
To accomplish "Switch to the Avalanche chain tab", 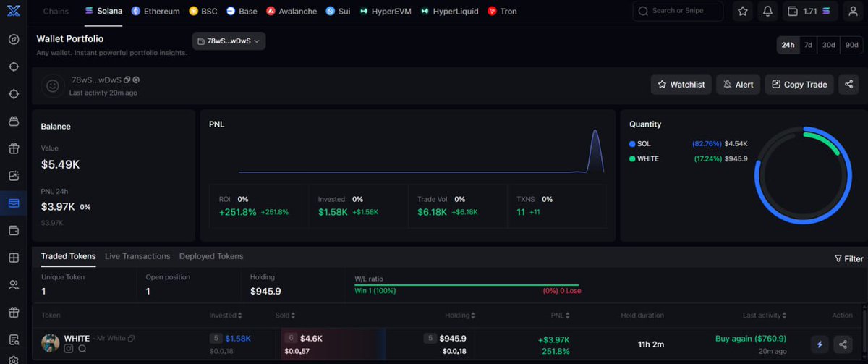I will [292, 12].
